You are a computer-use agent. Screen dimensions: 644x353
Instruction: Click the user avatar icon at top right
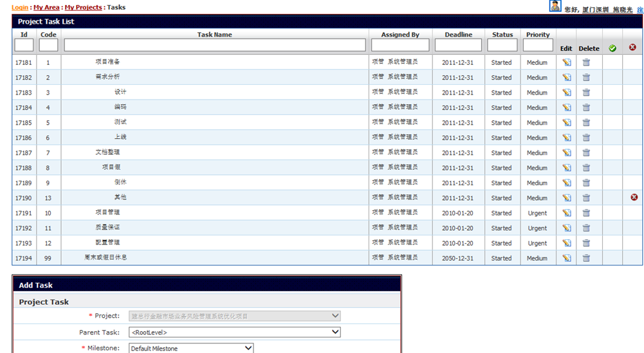click(555, 6)
